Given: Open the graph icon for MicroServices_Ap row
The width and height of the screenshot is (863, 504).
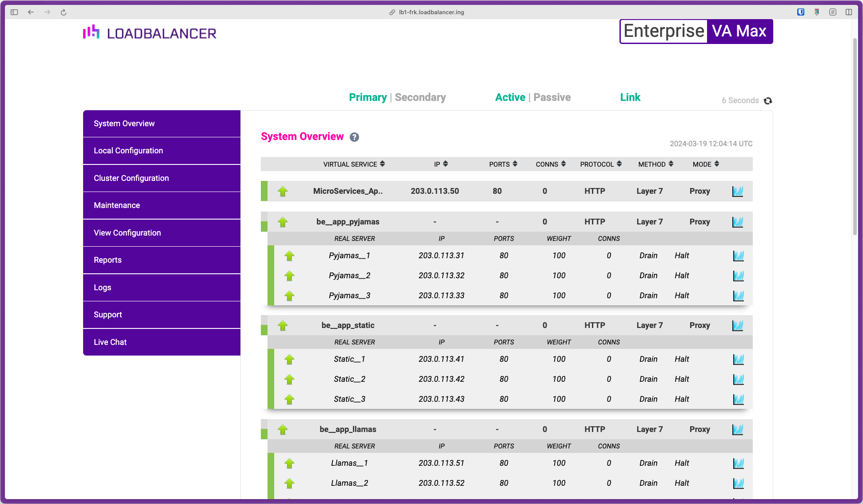Looking at the screenshot, I should click(737, 192).
